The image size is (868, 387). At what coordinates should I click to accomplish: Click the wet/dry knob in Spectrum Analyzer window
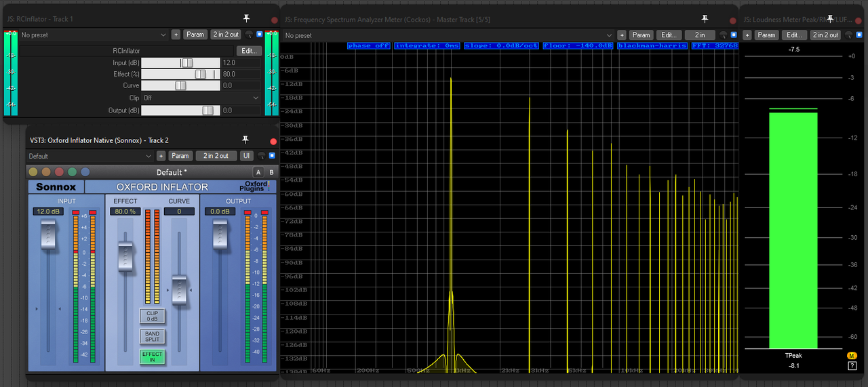tap(723, 35)
